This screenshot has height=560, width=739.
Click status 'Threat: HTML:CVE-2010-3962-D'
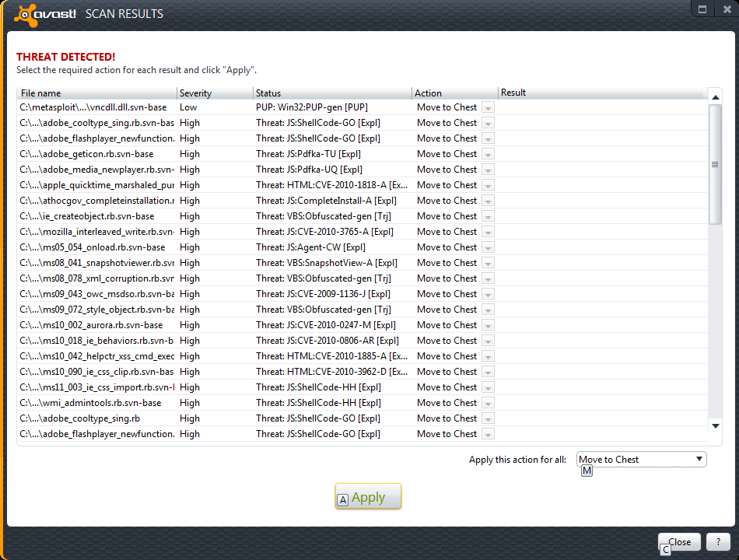pyautogui.click(x=332, y=372)
